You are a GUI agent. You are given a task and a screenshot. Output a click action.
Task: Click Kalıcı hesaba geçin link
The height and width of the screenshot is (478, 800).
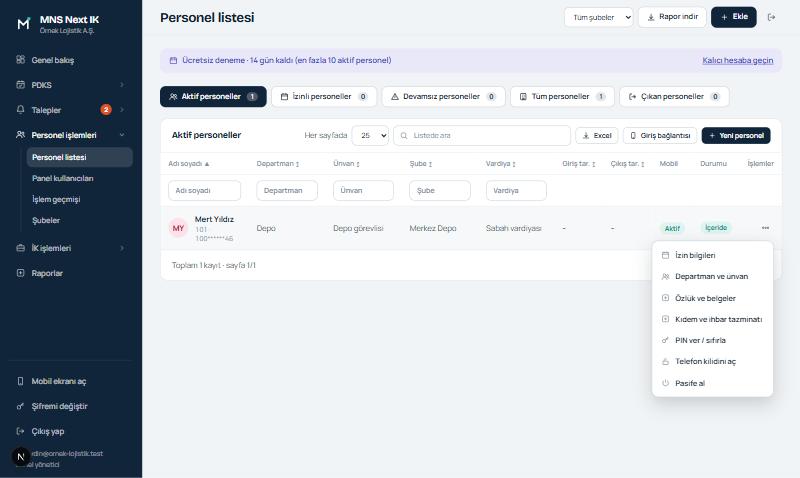(737, 60)
